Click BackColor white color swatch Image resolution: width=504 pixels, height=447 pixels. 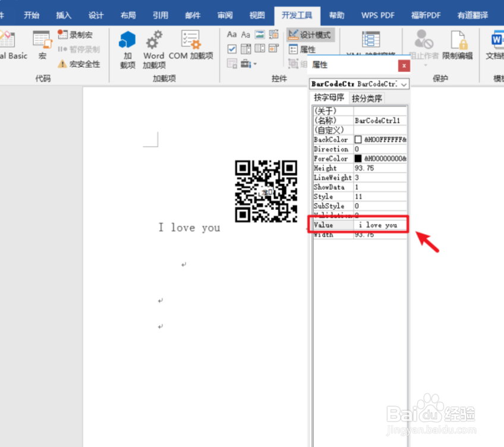coord(358,139)
